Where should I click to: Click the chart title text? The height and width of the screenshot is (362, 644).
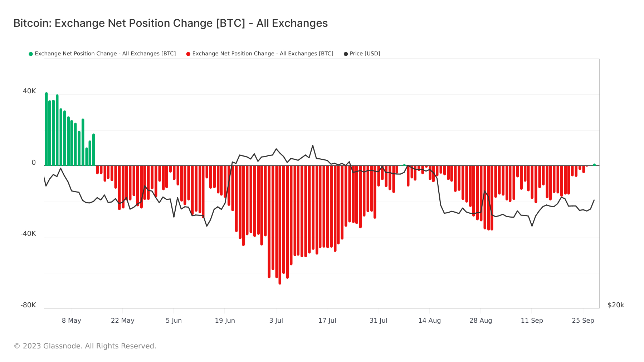(171, 23)
